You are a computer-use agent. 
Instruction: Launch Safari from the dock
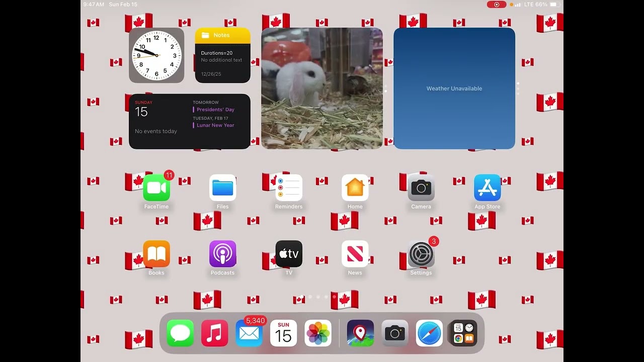coord(429,333)
